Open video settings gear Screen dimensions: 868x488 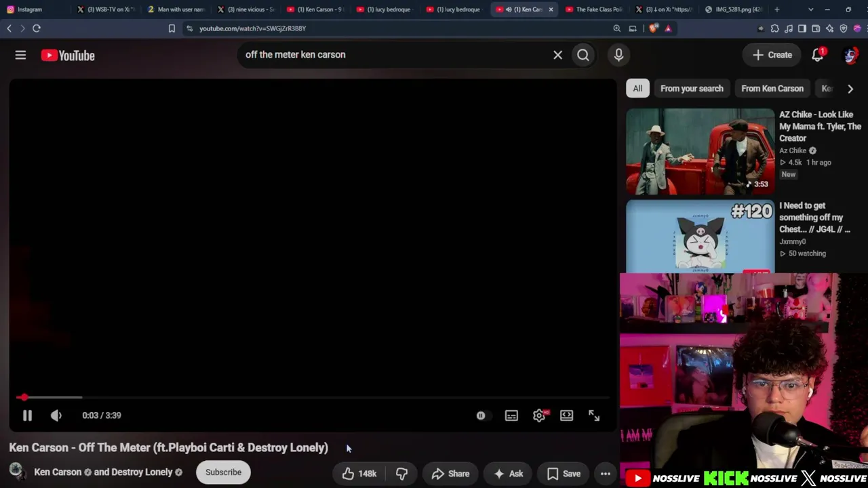(x=539, y=415)
